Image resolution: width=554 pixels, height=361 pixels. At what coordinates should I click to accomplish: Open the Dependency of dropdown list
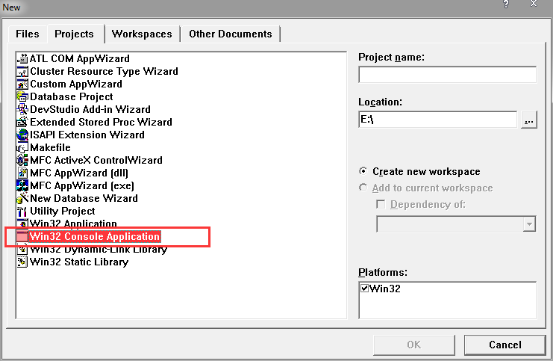529,224
